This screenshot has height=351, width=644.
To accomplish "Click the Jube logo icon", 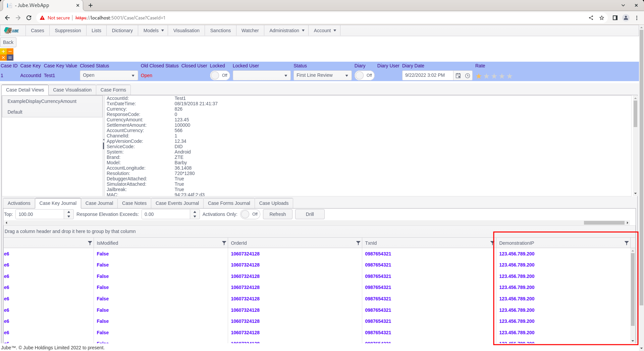I will (x=12, y=31).
